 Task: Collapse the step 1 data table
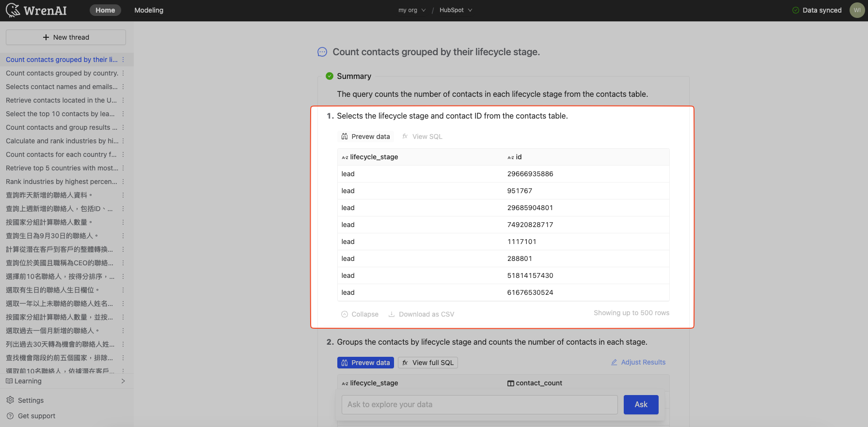360,314
